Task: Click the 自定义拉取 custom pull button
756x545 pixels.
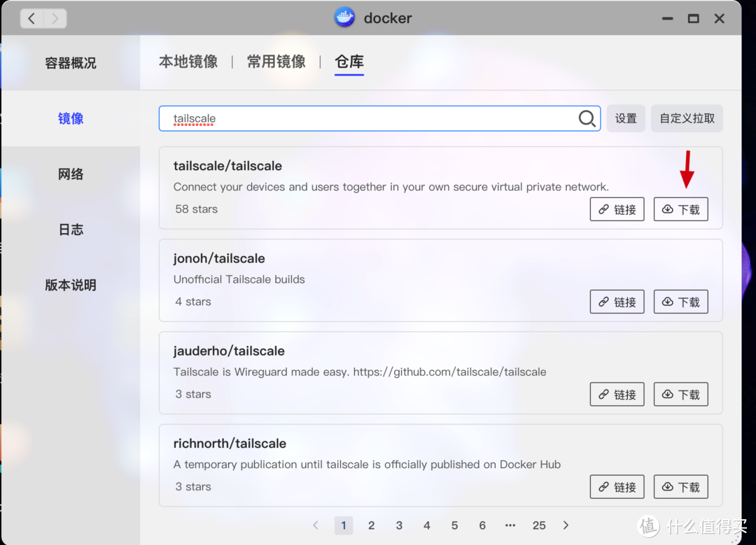Action: pos(687,118)
